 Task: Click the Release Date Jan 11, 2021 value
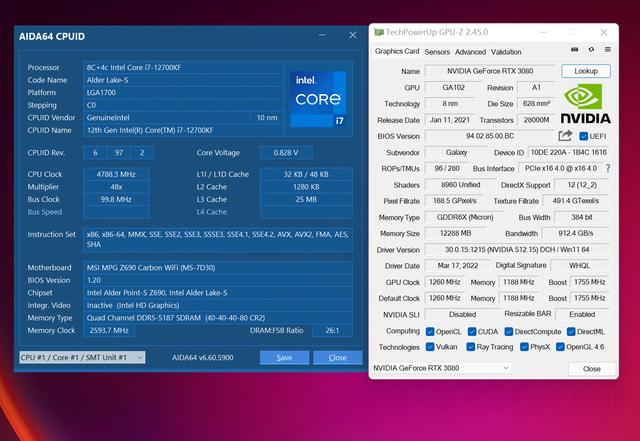tap(449, 120)
